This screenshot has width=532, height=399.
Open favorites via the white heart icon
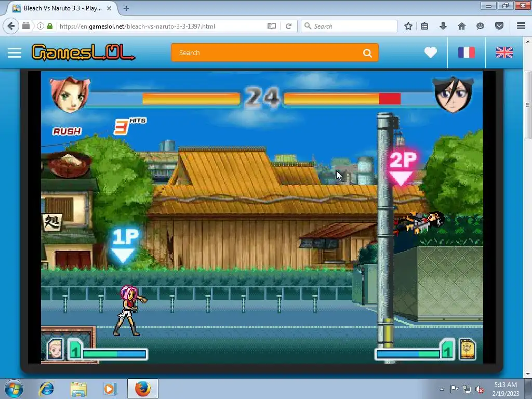point(431,52)
